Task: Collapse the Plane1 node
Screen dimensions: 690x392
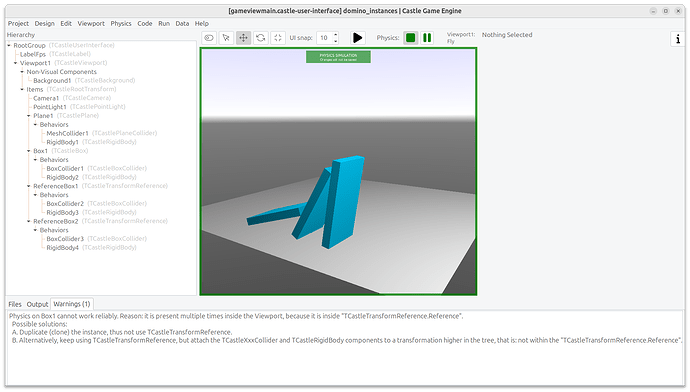Action: pos(29,116)
